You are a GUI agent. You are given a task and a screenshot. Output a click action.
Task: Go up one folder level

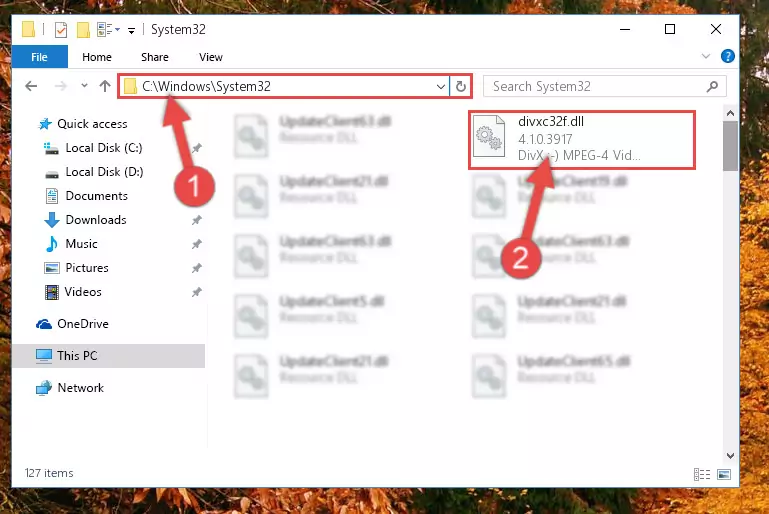point(105,86)
